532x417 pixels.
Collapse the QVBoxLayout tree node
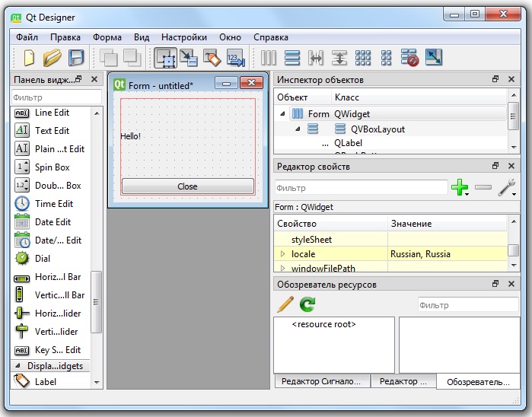298,129
